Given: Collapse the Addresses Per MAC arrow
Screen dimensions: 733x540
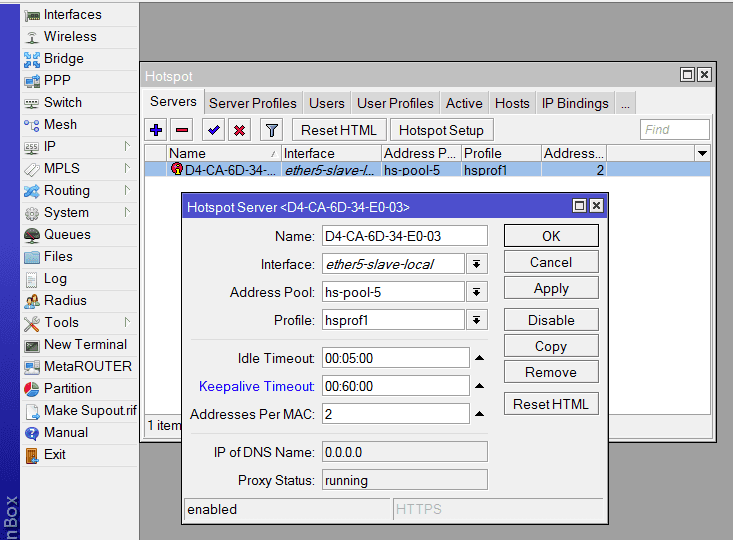Looking at the screenshot, I should [479, 414].
